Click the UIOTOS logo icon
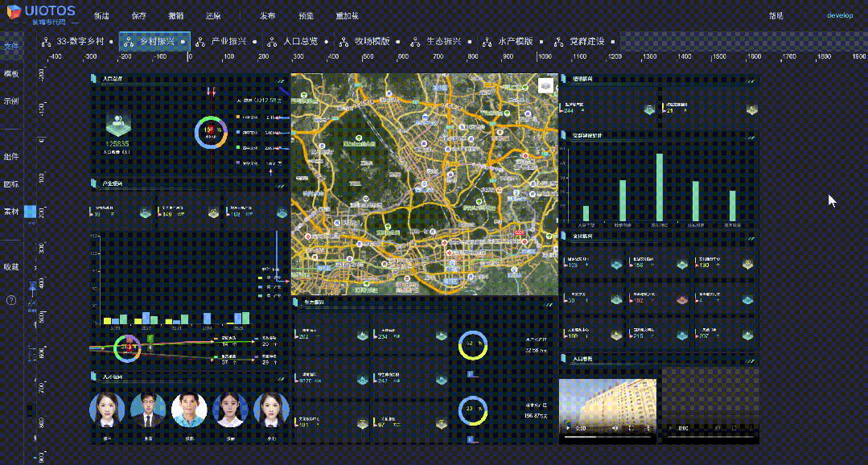868x465 pixels. [14, 11]
